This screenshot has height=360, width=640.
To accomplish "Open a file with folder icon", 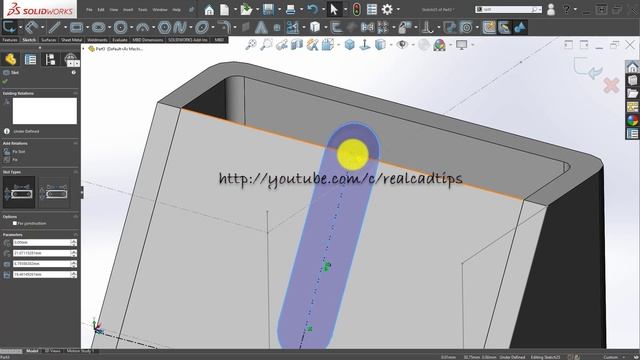I will point(246,9).
